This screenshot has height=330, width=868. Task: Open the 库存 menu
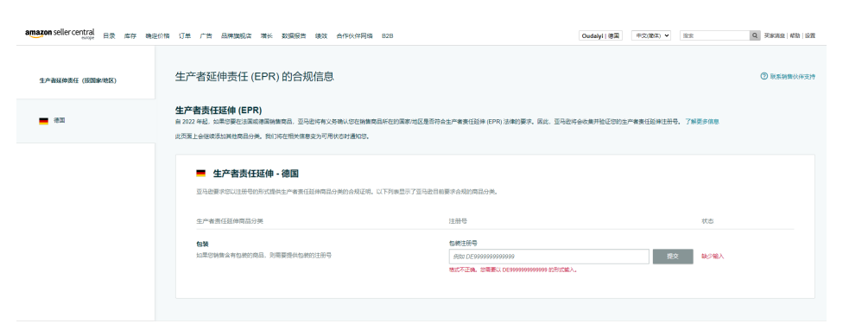point(130,36)
